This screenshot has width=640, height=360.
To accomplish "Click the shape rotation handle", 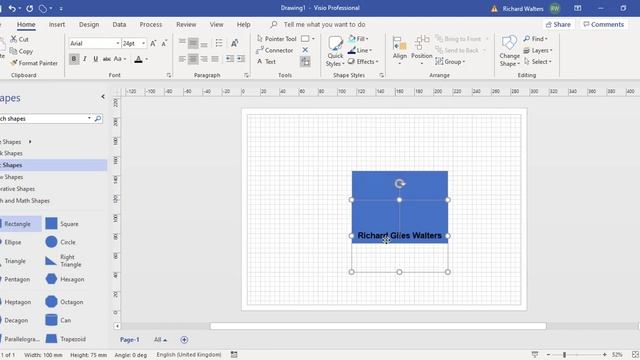I will coord(400,184).
